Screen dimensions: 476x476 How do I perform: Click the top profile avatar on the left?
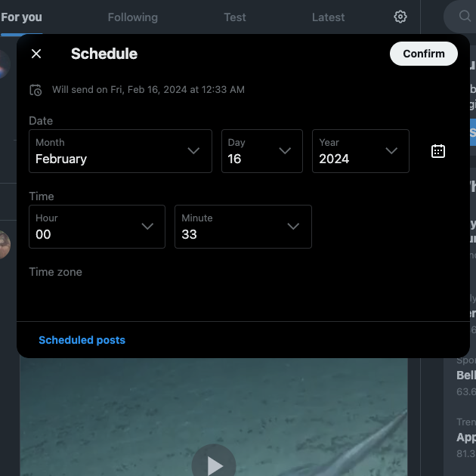pyautogui.click(x=6, y=64)
